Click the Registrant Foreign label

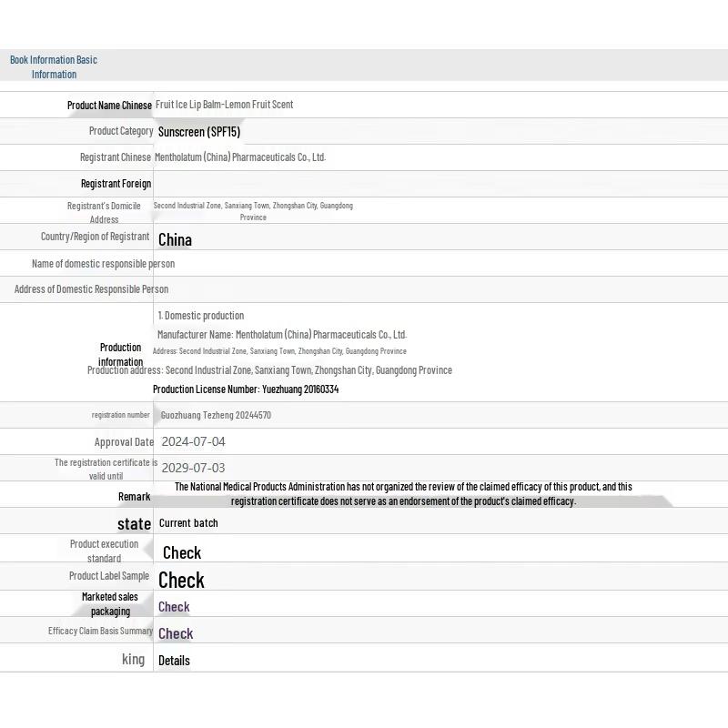[x=116, y=184]
